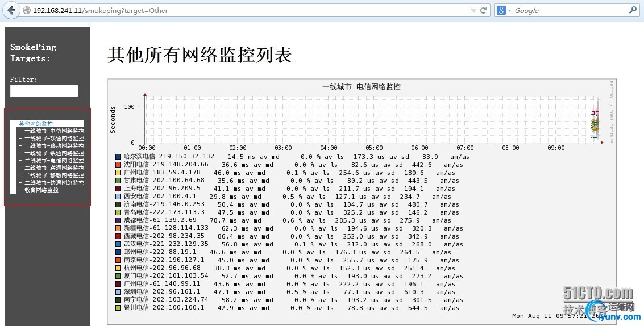Click the legend text 郑州电信-222.88.19.1
The image size is (644, 326).
coord(160,252)
